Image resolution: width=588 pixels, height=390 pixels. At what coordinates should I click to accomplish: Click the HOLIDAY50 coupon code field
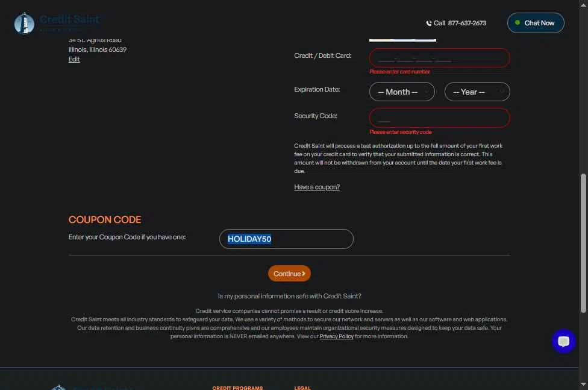286,239
